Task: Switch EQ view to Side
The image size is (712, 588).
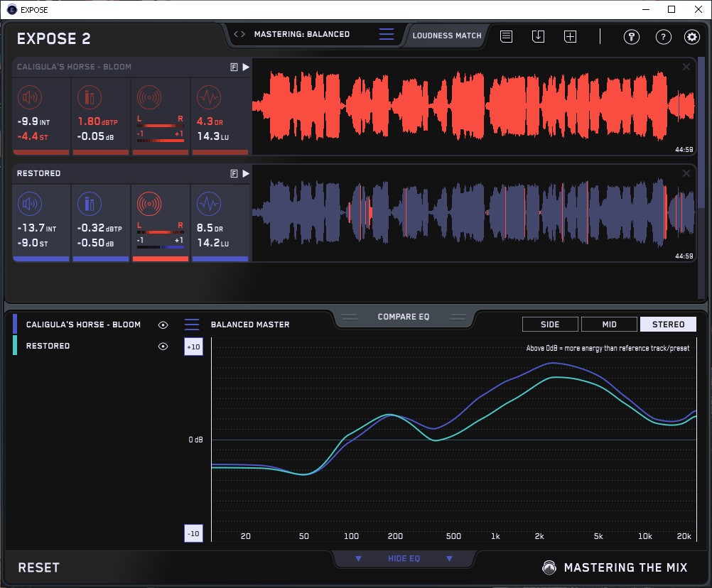Action: (x=550, y=325)
